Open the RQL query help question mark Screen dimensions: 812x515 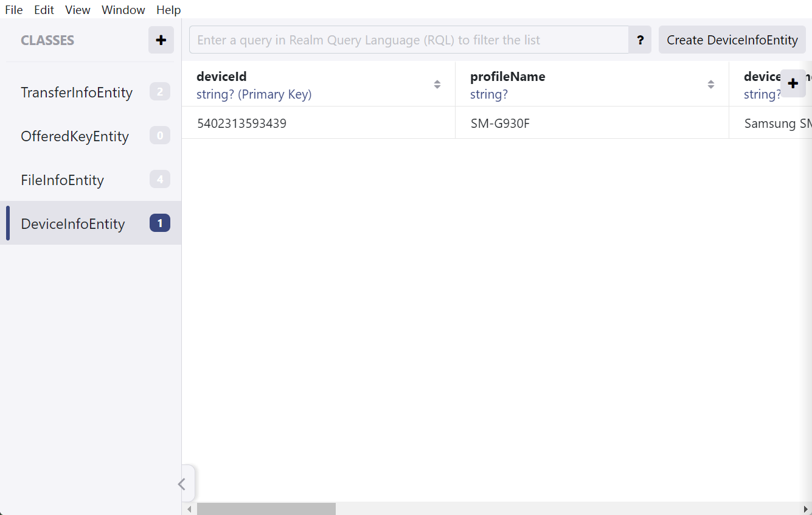tap(640, 40)
